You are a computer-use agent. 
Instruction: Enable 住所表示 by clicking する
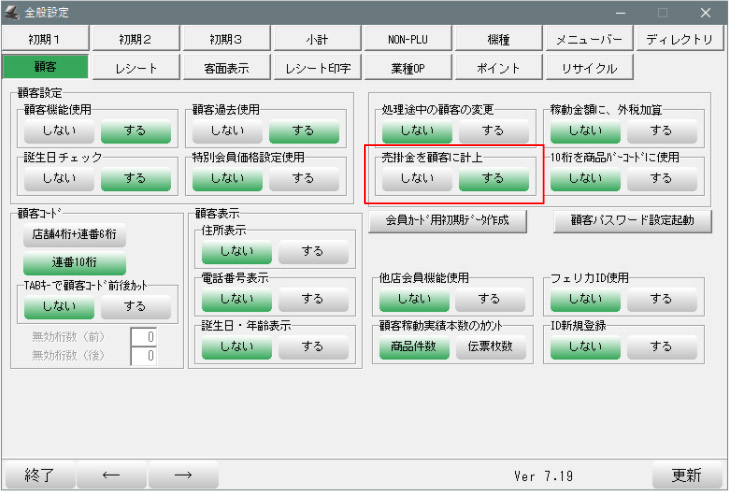[313, 251]
